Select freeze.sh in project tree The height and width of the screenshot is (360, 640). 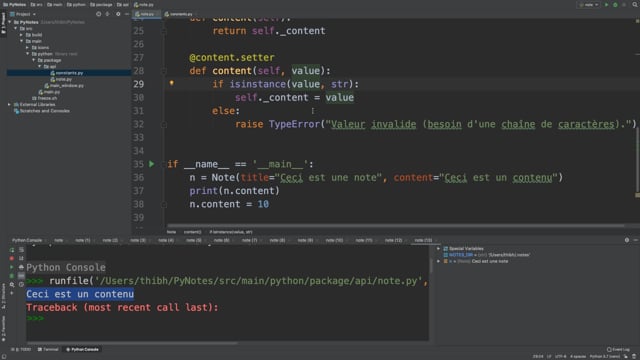click(44, 98)
